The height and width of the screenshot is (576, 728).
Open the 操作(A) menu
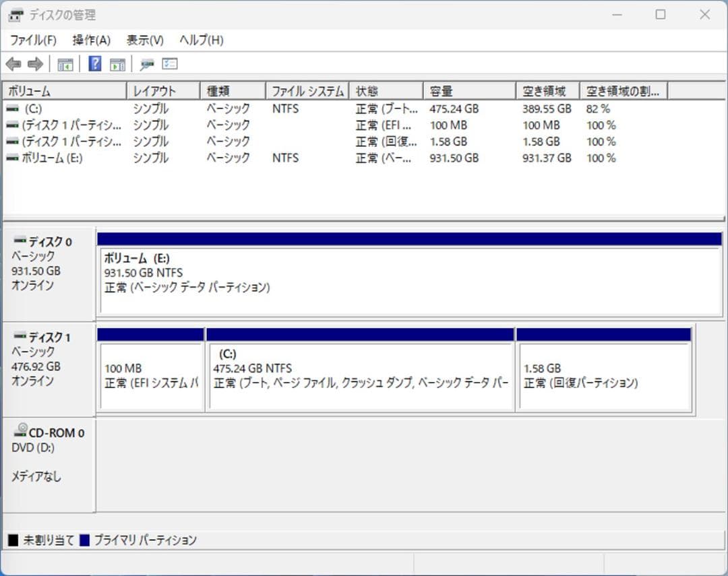[90, 40]
